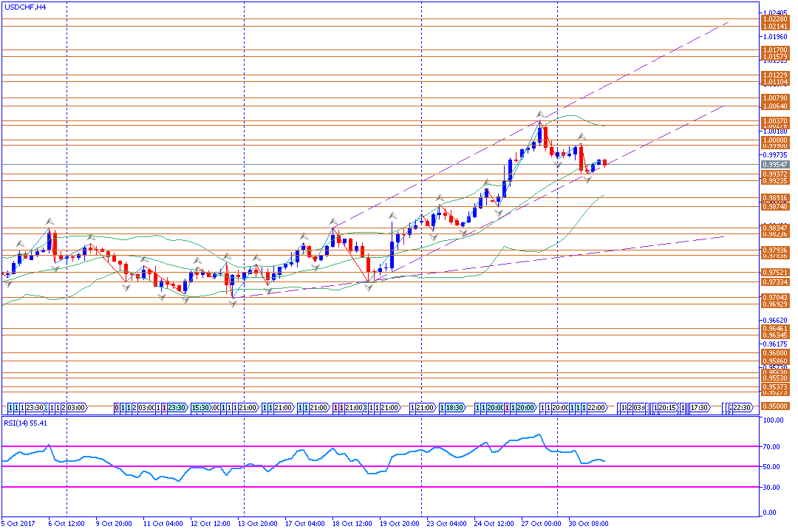The height and width of the screenshot is (532, 798).
Task: Click the 1.02141 price level label
Action: coord(775,27)
